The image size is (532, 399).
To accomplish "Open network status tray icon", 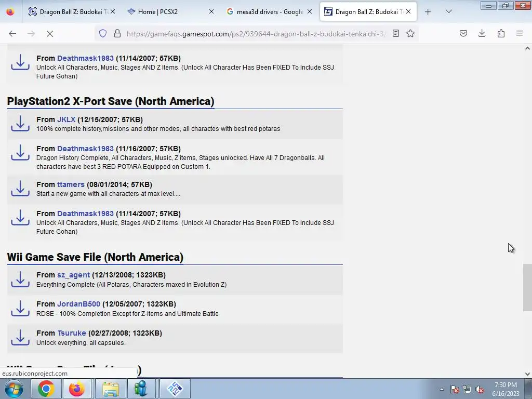I will tap(467, 389).
